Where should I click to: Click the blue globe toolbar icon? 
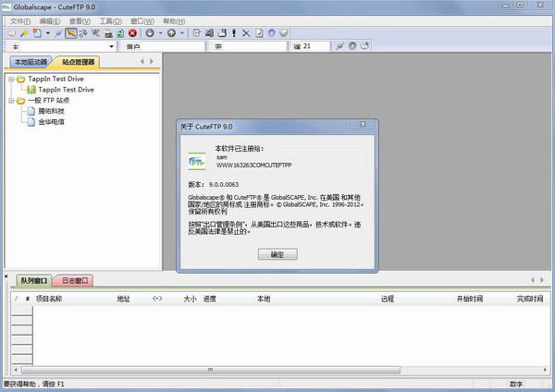(x=271, y=33)
